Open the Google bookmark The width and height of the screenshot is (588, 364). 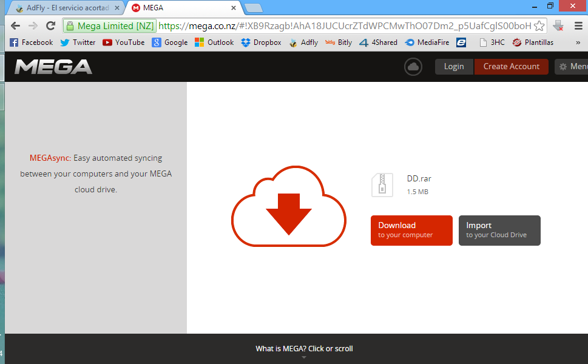tap(170, 42)
